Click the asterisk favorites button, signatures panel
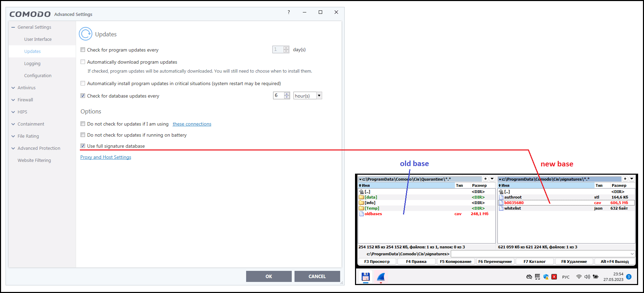Screen dimensions: 644x293 coord(625,179)
